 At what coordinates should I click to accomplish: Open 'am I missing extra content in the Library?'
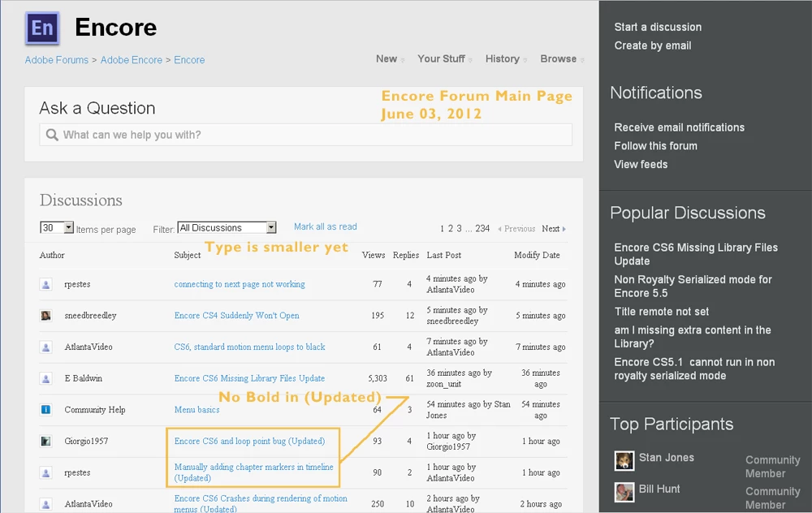click(x=693, y=337)
